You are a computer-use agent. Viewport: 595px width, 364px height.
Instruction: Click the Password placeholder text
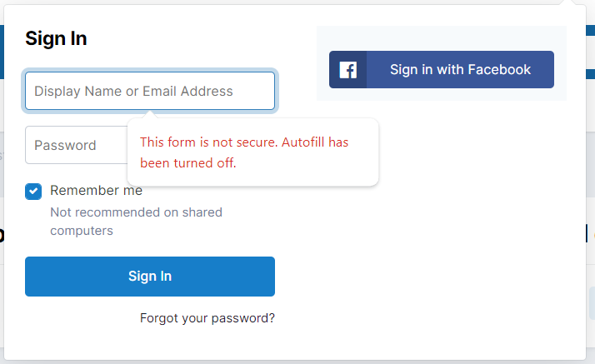click(65, 146)
